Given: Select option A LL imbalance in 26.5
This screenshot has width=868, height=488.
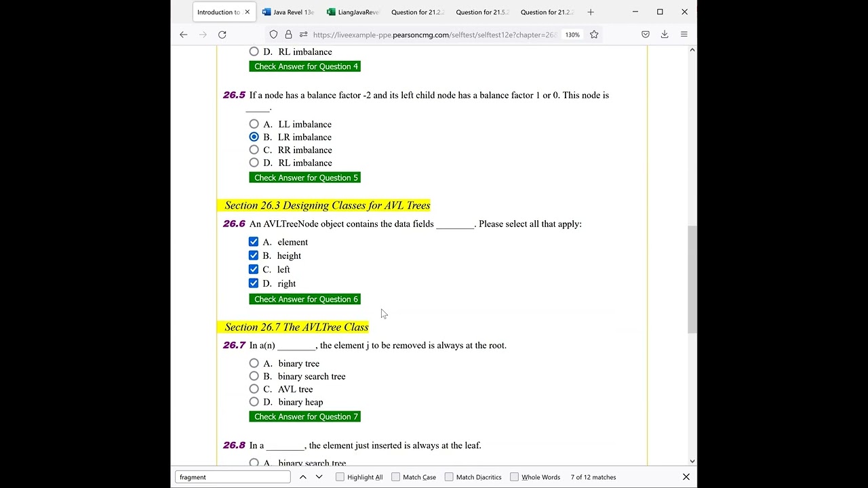Looking at the screenshot, I should tap(254, 124).
